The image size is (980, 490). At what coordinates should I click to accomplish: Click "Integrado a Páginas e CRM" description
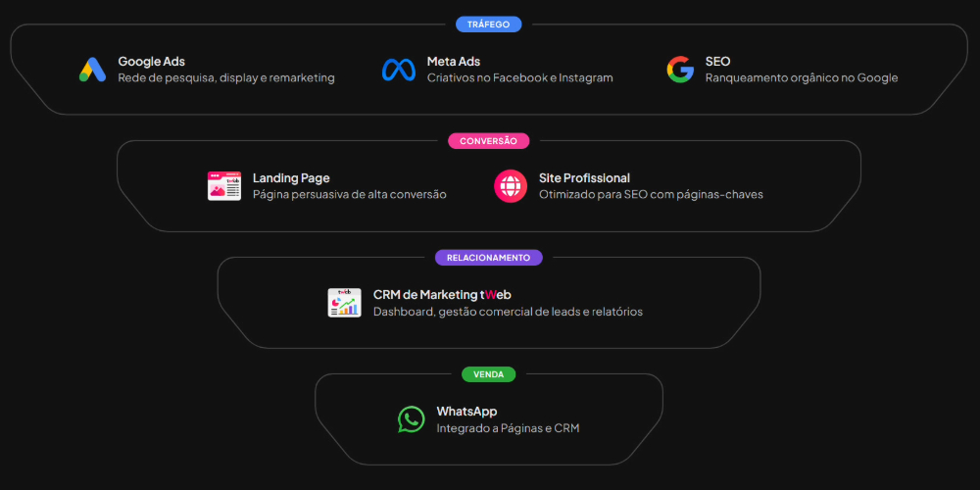[x=508, y=428]
